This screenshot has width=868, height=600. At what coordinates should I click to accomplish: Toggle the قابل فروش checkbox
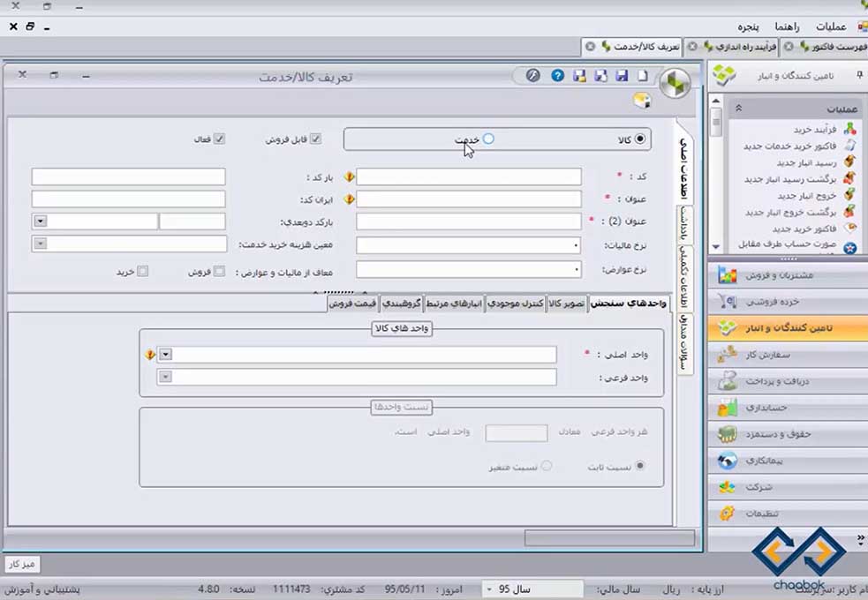tap(315, 139)
